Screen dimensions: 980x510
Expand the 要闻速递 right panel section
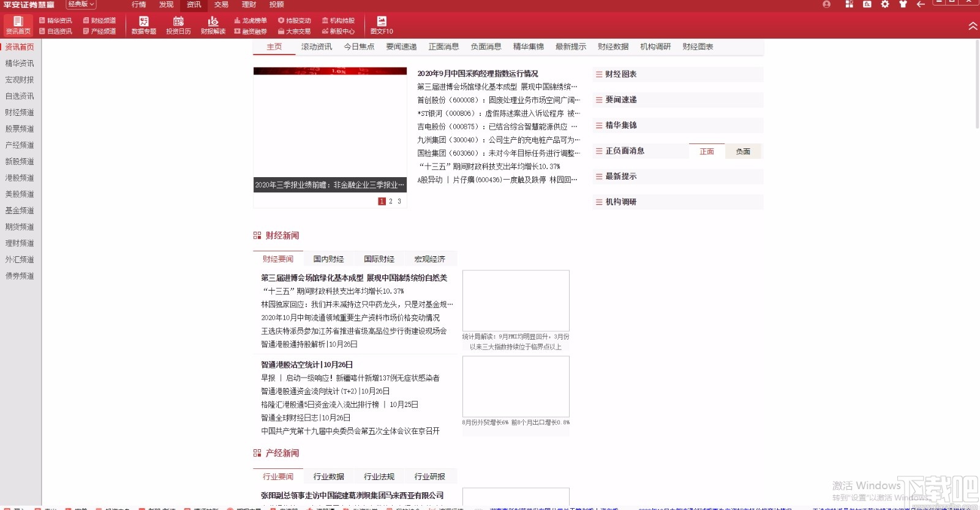tap(677, 100)
